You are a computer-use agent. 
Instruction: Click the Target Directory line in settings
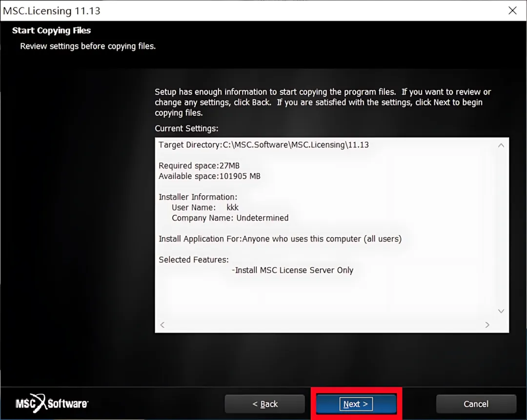tap(263, 145)
